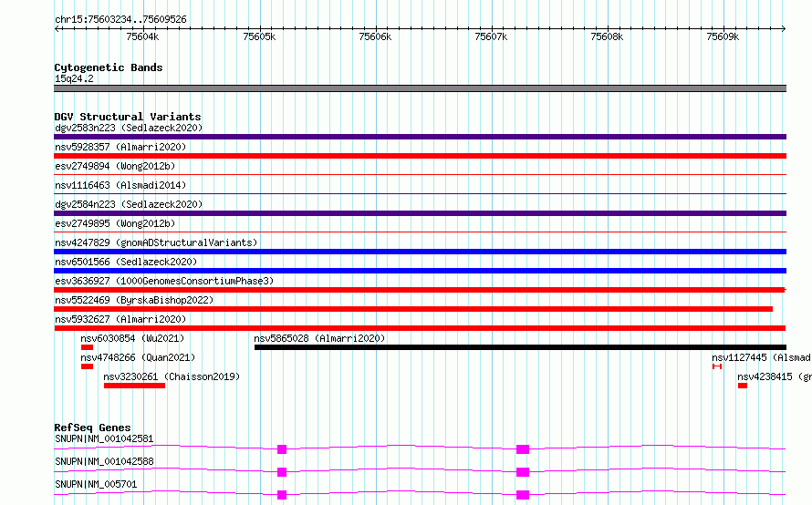Screen dimensions: 812x505
Task: Click the gray 15q24.2 cytogenetic band bar
Action: [x=420, y=88]
